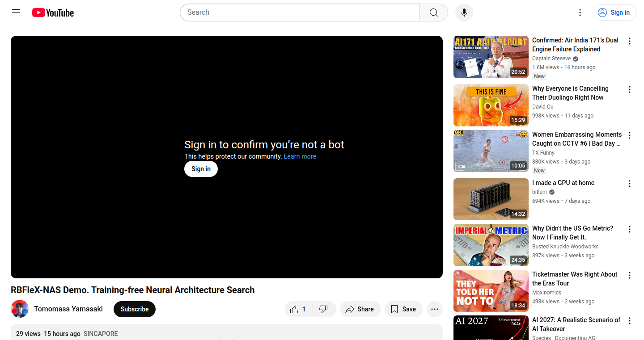
Task: Open title 'Ticketmaster Was Right About the Eras Tour'
Action: click(x=575, y=279)
